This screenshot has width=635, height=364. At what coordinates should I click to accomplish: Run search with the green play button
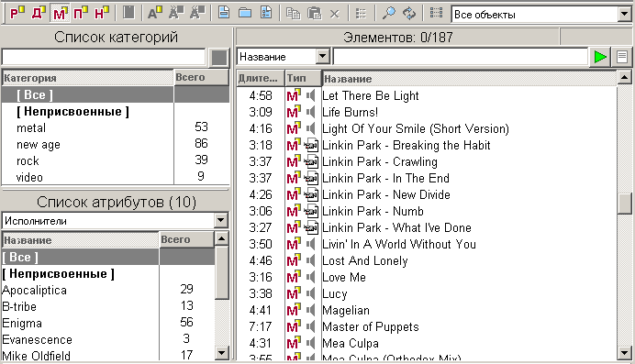tap(600, 57)
